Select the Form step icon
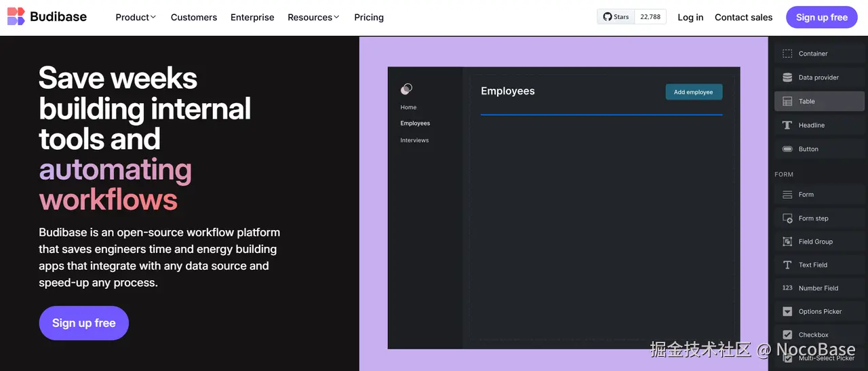The height and width of the screenshot is (371, 868). [787, 218]
